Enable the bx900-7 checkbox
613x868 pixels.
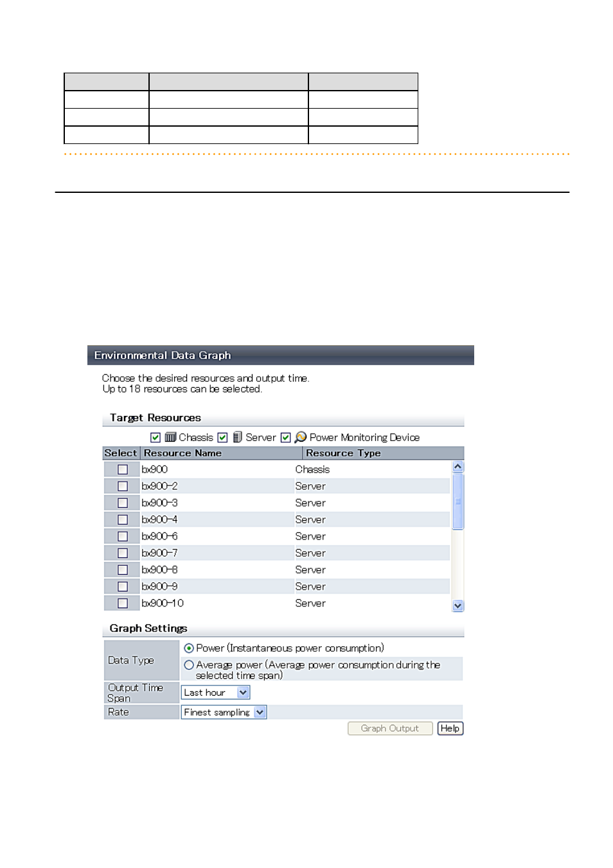[x=123, y=553]
